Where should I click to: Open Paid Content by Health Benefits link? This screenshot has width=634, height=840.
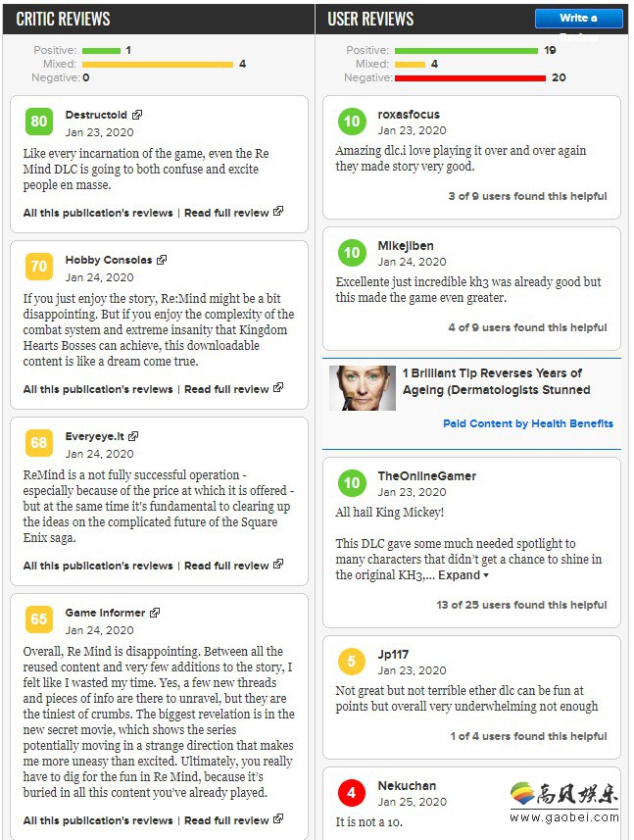pyautogui.click(x=528, y=423)
